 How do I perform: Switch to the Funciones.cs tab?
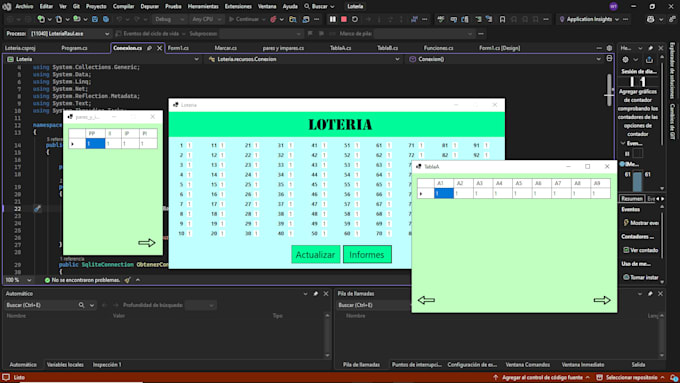(438, 48)
